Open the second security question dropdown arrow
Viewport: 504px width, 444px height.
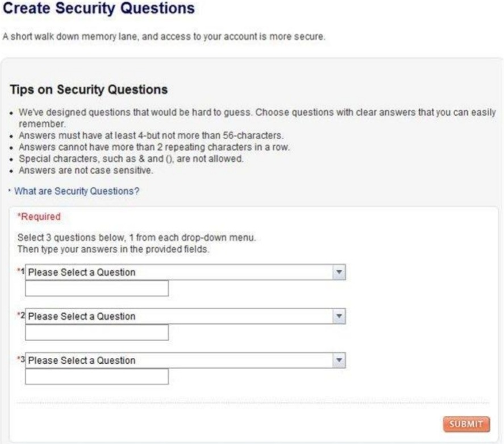[x=339, y=316]
